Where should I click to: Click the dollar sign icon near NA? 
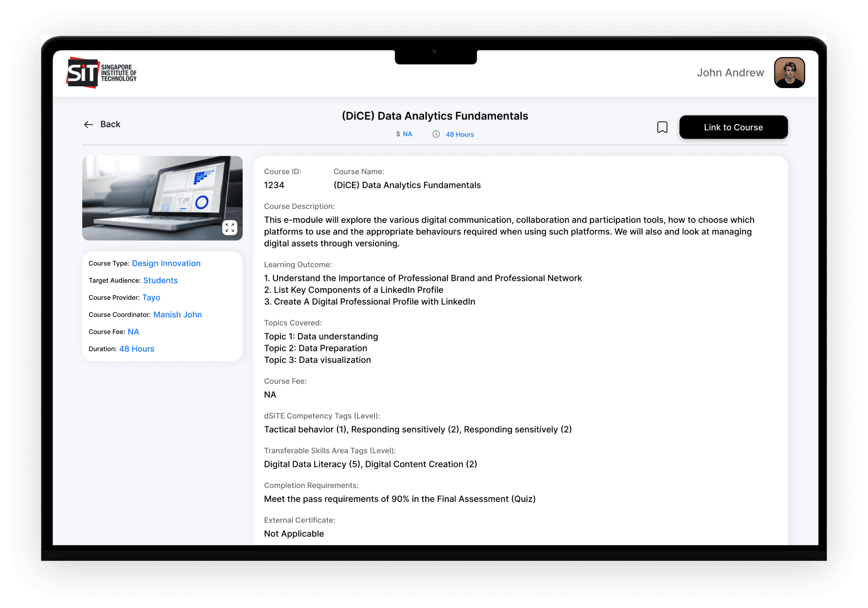(398, 134)
